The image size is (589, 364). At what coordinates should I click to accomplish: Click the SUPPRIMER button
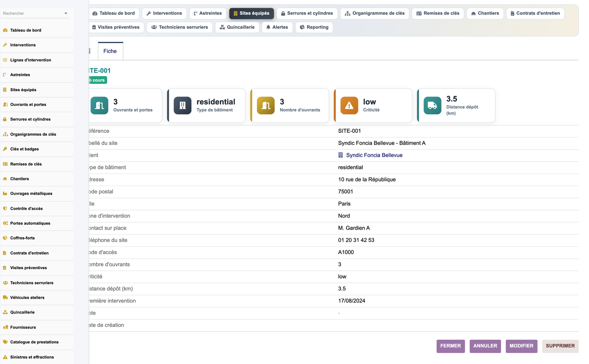[x=560, y=346]
